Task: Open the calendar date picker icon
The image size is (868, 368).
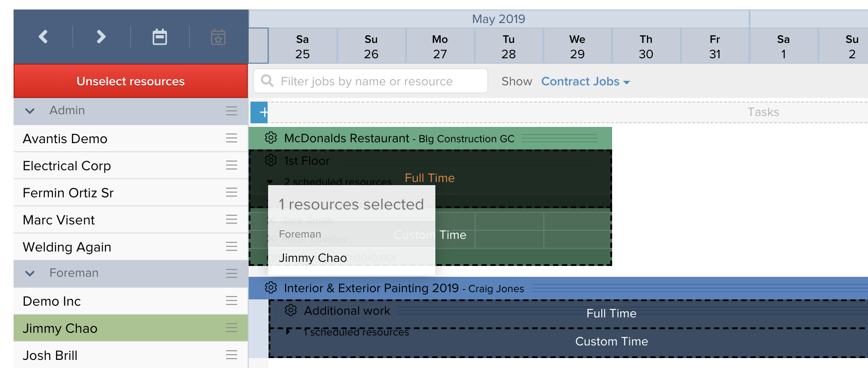Action: coord(160,37)
